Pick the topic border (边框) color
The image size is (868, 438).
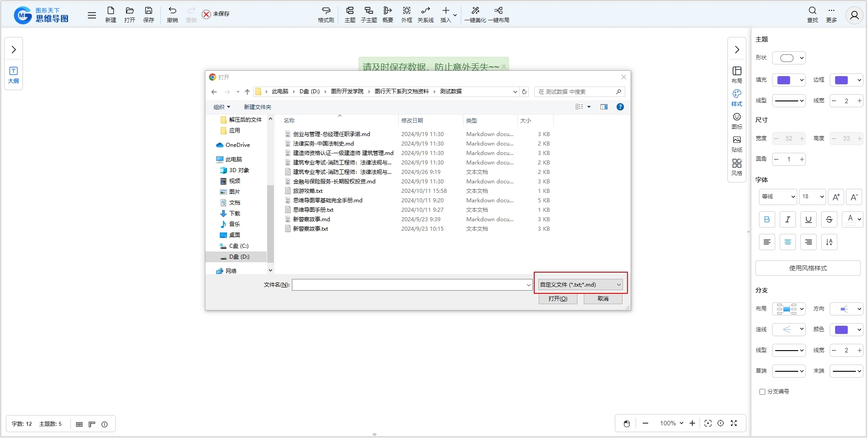click(846, 80)
